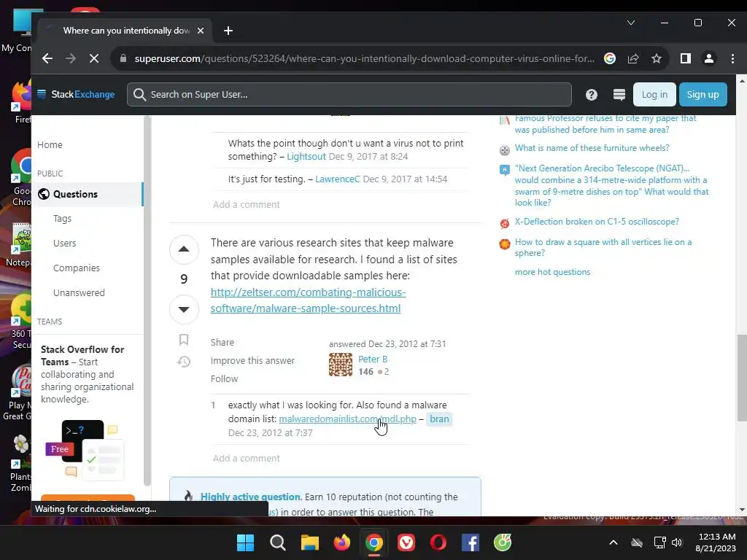
Task: Go to Home in the left sidebar
Action: pyautogui.click(x=50, y=145)
